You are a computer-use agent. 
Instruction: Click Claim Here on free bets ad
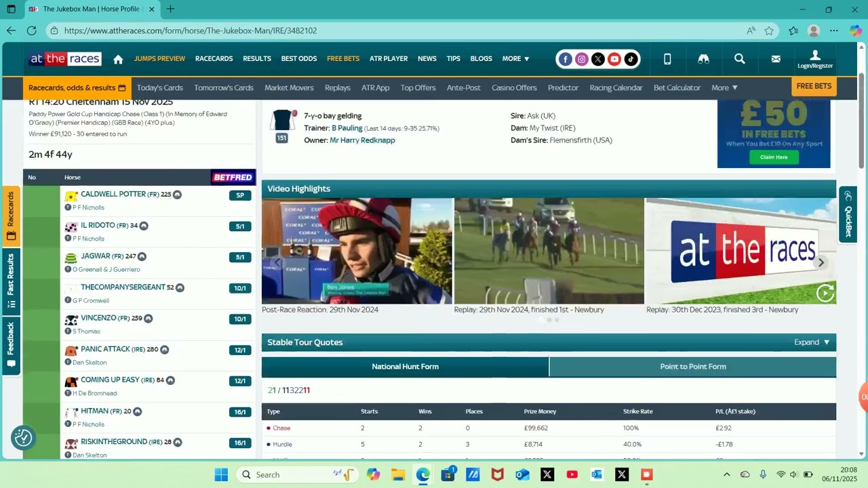774,157
